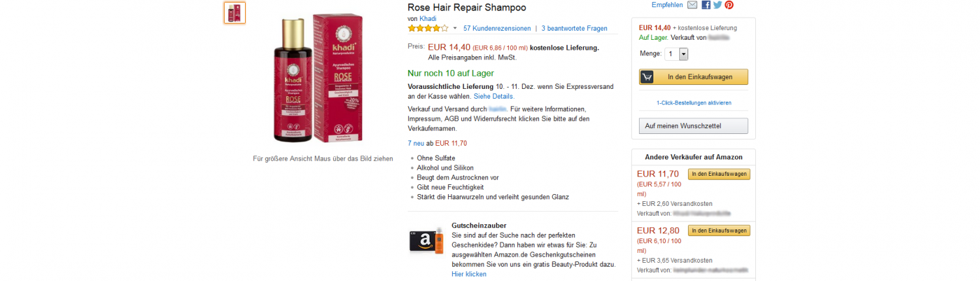Share the product via the Twitter icon

point(717,5)
